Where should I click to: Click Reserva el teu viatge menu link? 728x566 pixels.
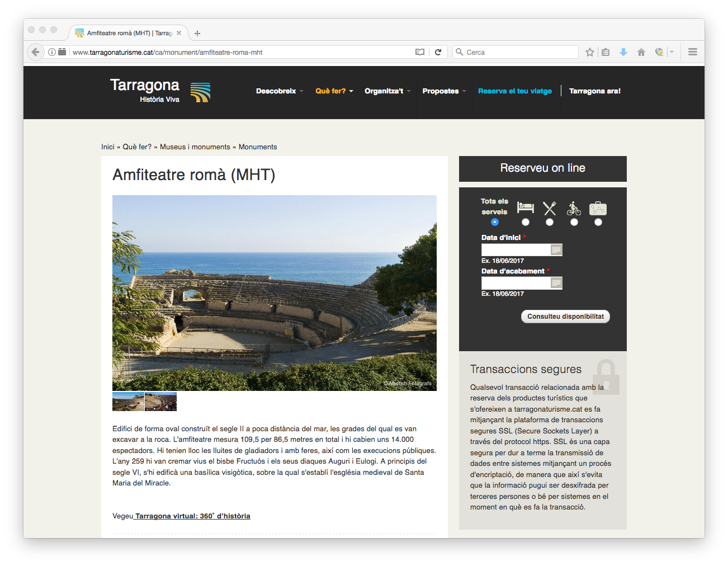click(514, 91)
